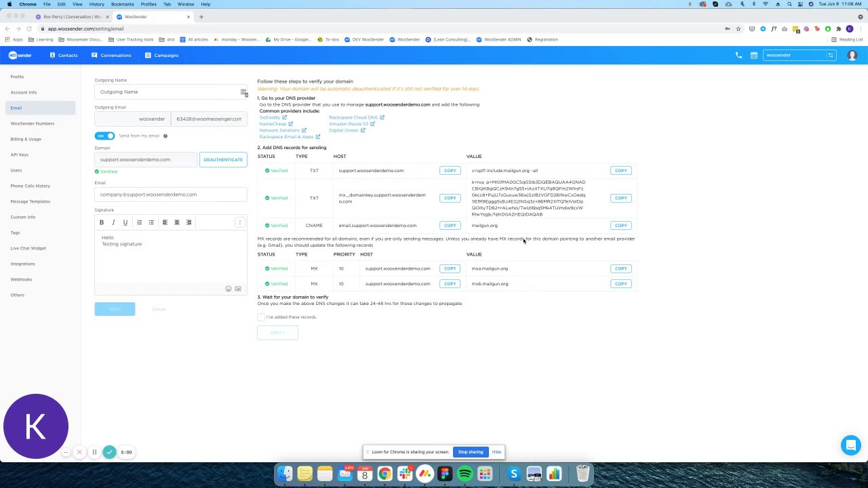The height and width of the screenshot is (488, 868).
Task: Pause the Loom recording
Action: (x=94, y=452)
